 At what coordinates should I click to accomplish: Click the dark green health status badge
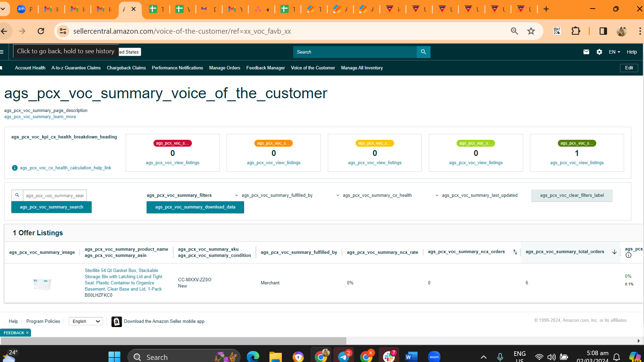click(577, 143)
